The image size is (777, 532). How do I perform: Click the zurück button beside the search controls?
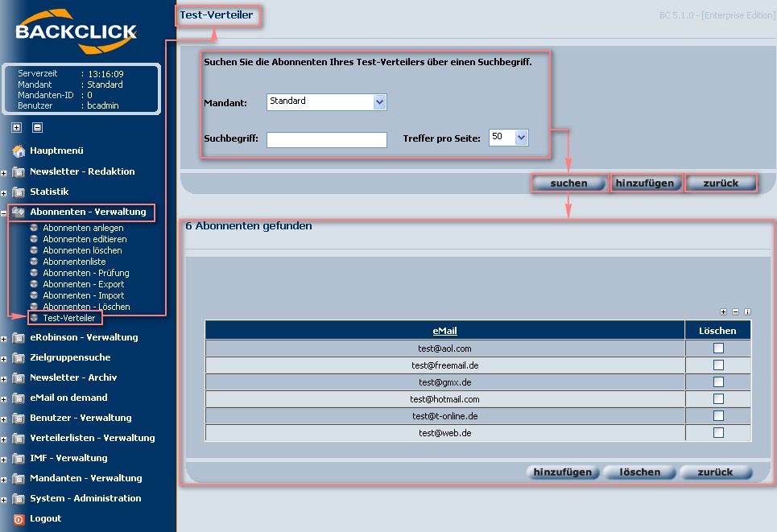(x=721, y=184)
